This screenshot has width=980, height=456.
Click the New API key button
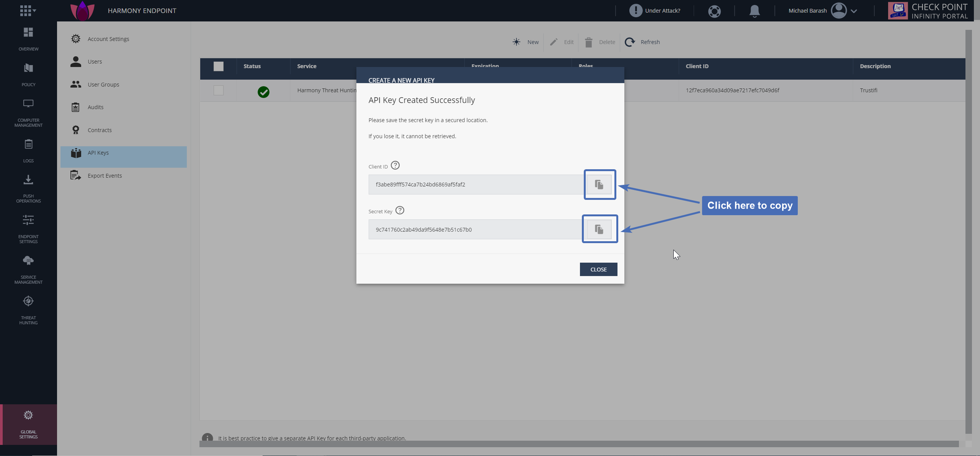(x=526, y=42)
